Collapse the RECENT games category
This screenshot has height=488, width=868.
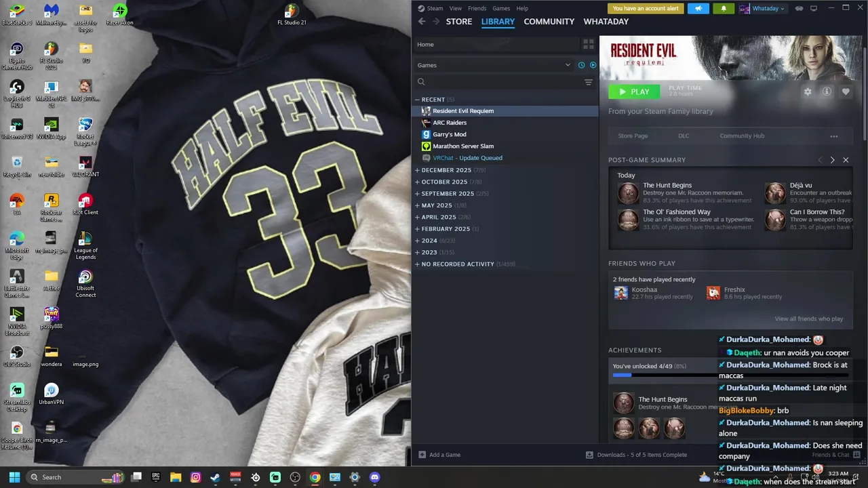click(417, 100)
